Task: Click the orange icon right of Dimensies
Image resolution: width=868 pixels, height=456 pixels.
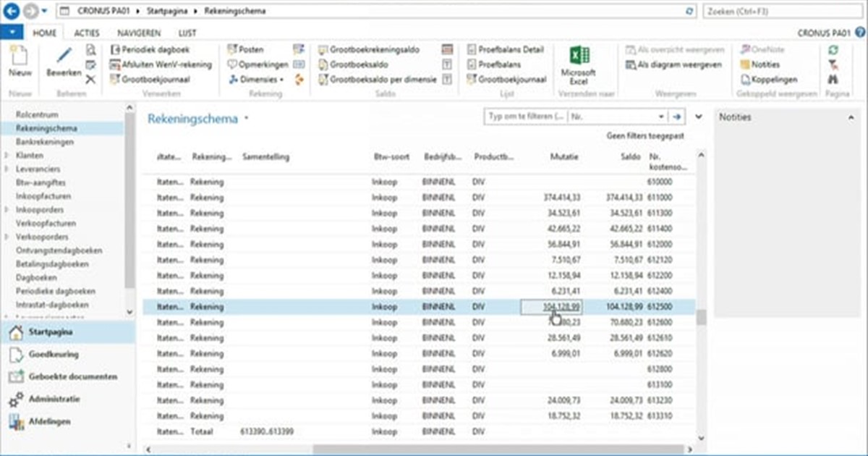Action: [299, 80]
